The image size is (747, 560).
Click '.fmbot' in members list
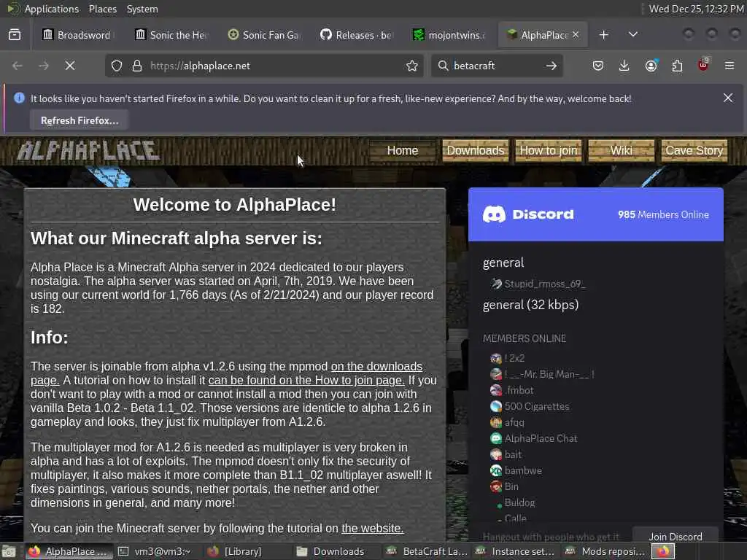tap(519, 390)
